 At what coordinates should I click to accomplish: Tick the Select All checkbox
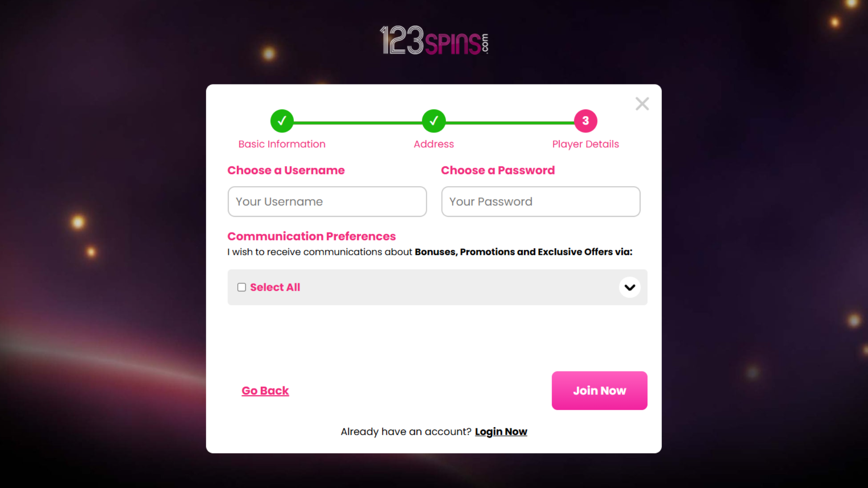tap(242, 287)
